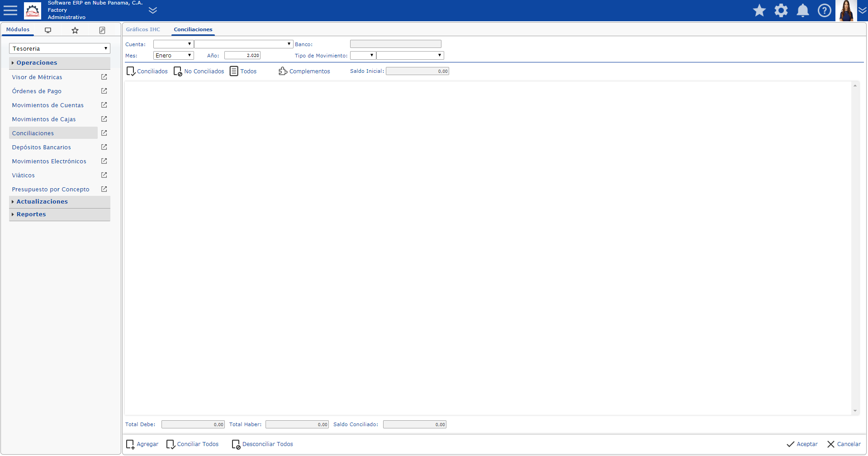Open Depósitos Bancarios in new window icon
868x456 pixels.
pos(104,147)
